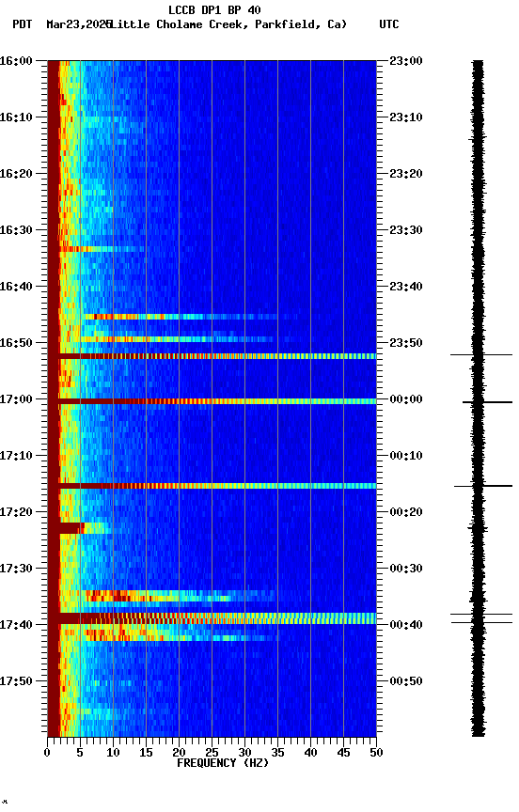
Task: Click the '10' frequency axis tick label
Action: coord(113,753)
